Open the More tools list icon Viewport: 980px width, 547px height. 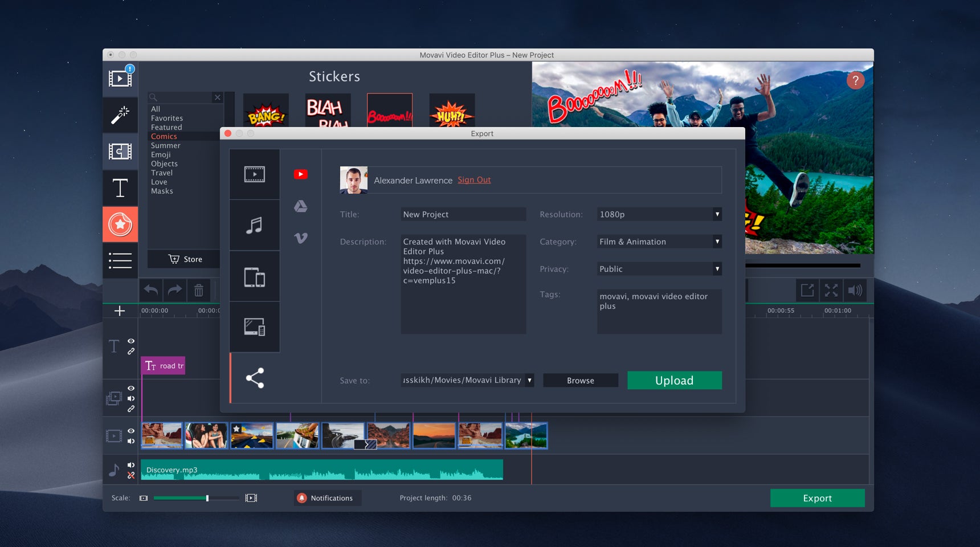point(120,260)
